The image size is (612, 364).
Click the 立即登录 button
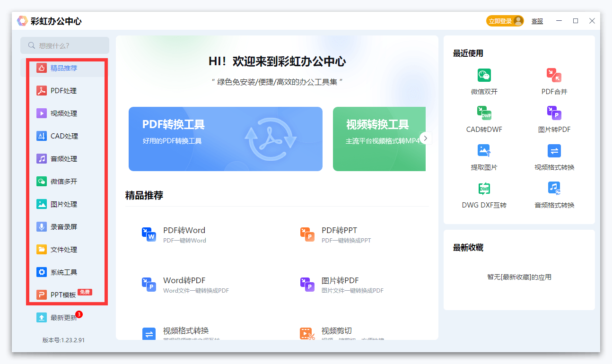pyautogui.click(x=505, y=21)
